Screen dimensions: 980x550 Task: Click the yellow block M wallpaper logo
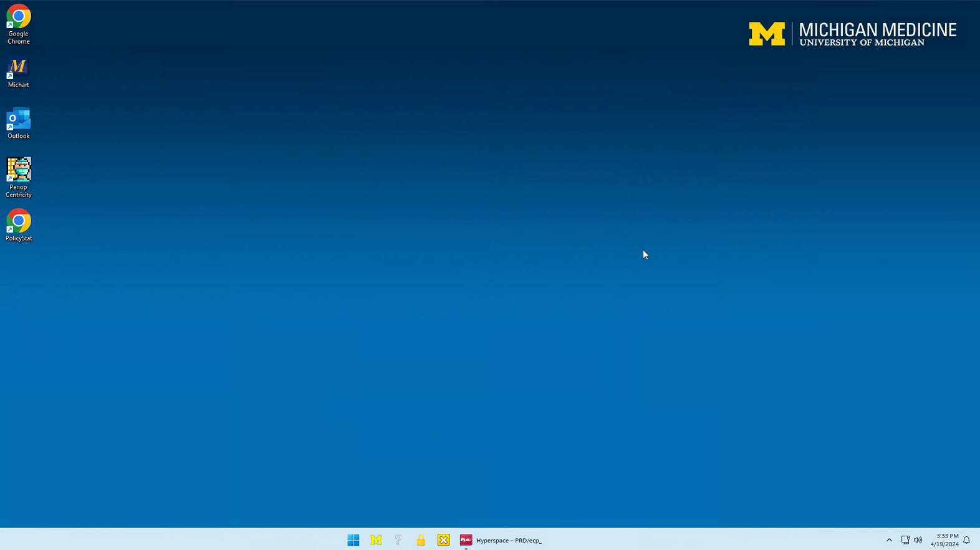click(x=767, y=34)
